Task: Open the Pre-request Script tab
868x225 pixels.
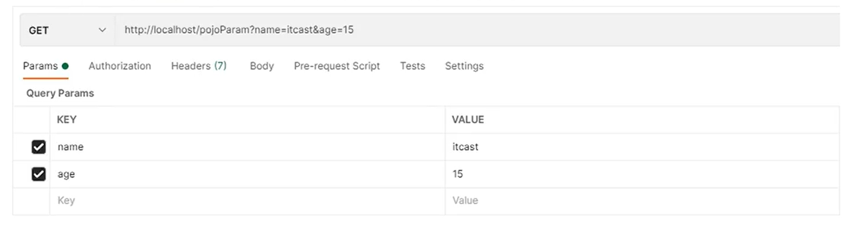Action: [337, 66]
